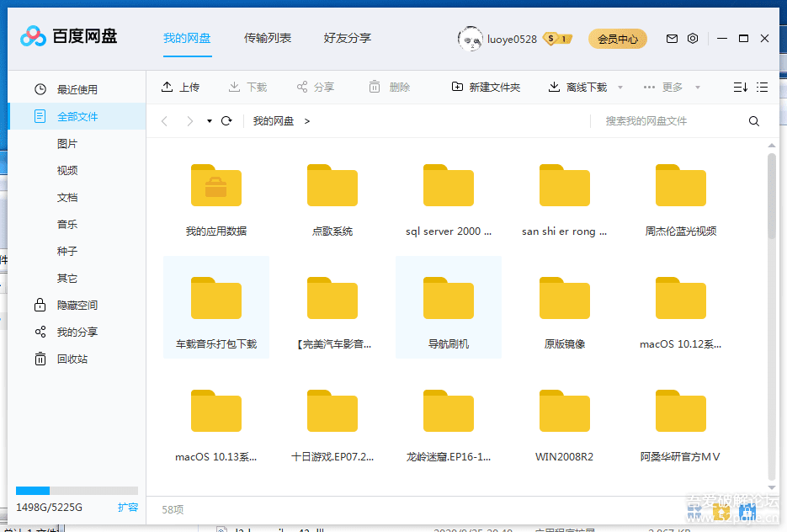Click the storage usage progress bar
This screenshot has width=787, height=532.
[x=77, y=491]
